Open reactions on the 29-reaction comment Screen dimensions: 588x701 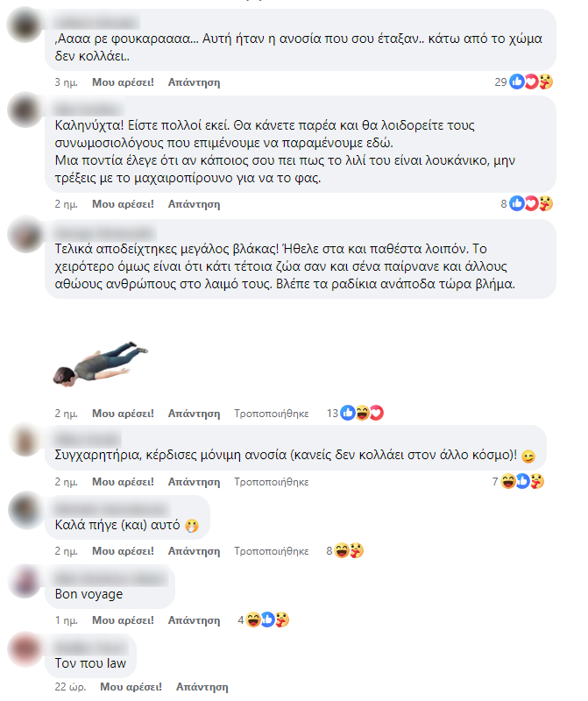[x=524, y=82]
